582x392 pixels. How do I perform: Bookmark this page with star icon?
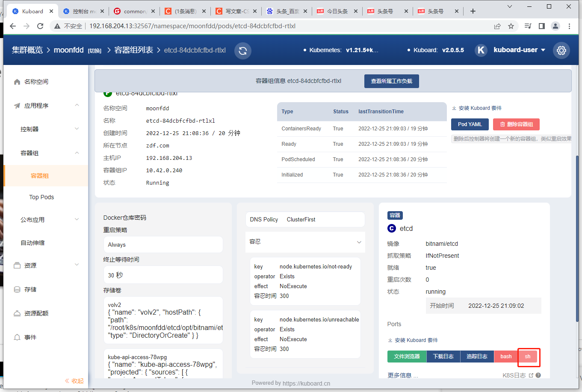tap(511, 26)
